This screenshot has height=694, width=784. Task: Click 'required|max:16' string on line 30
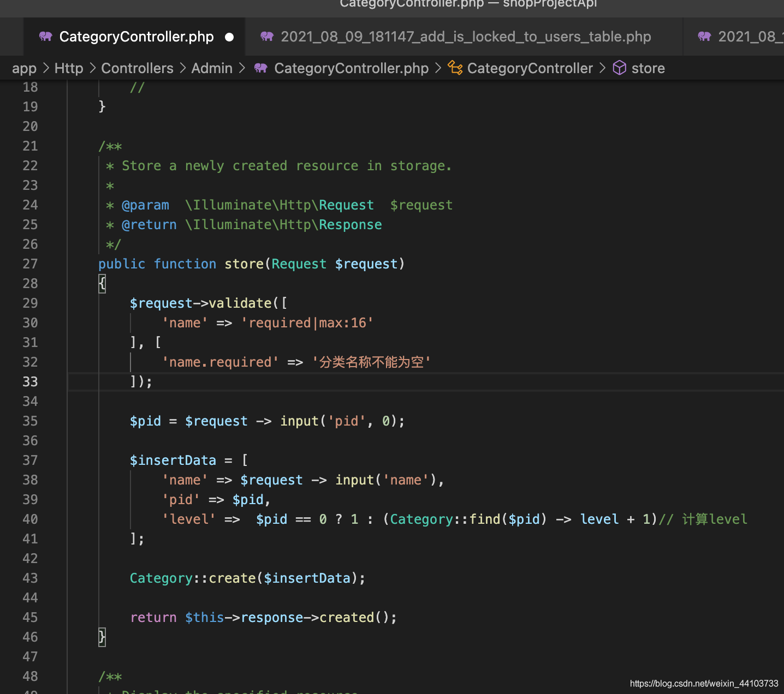[307, 323]
